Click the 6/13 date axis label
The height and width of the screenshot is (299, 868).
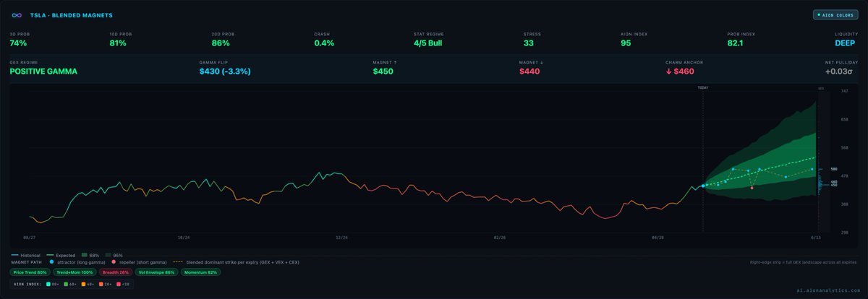(x=815, y=237)
